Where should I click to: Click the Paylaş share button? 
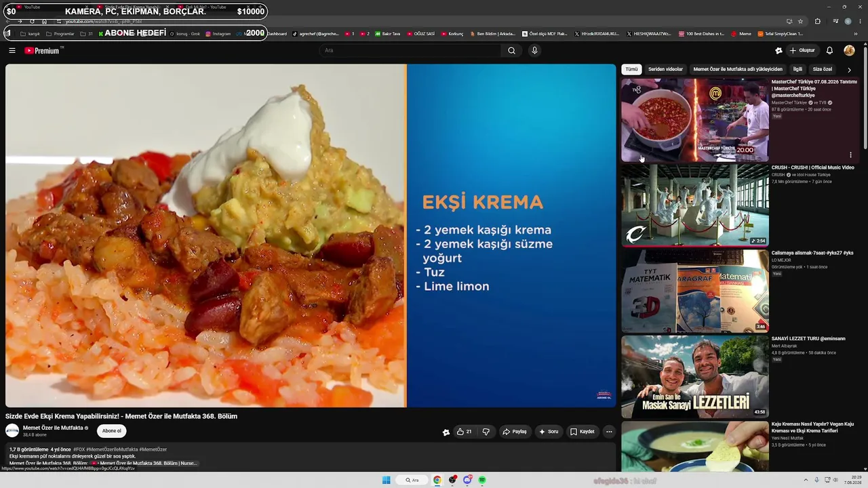tap(515, 432)
